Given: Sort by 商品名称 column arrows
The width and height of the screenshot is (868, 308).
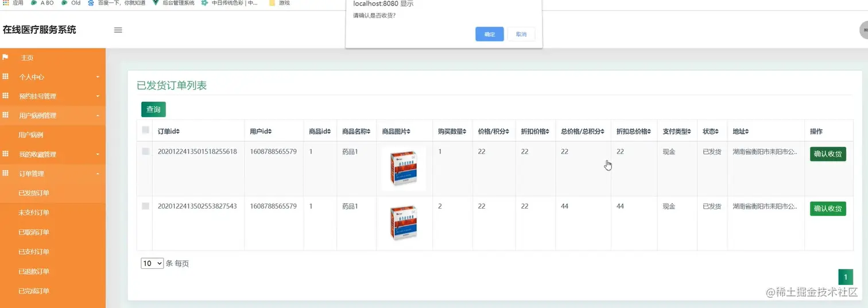Looking at the screenshot, I should 370,132.
